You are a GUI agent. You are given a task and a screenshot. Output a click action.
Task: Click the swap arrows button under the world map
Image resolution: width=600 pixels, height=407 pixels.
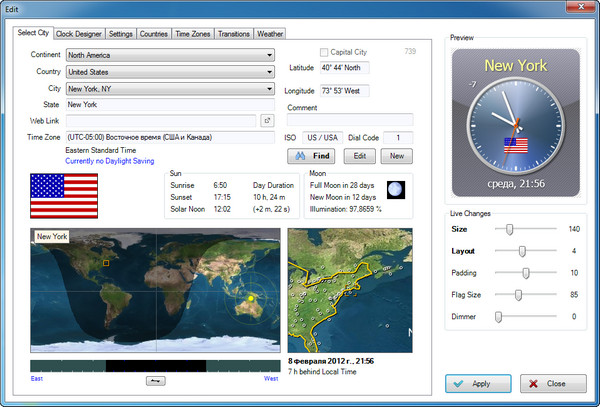point(156,380)
